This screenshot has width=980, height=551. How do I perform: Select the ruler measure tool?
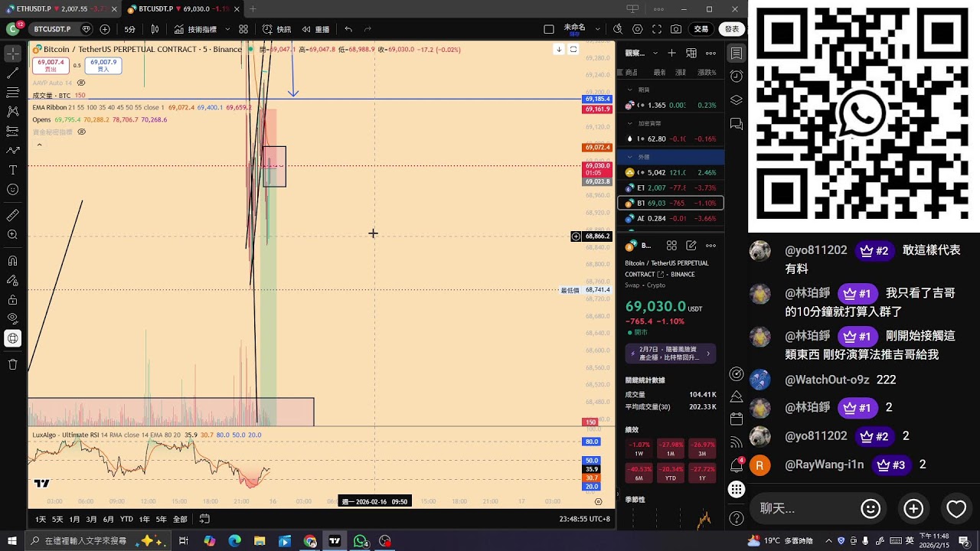click(12, 215)
